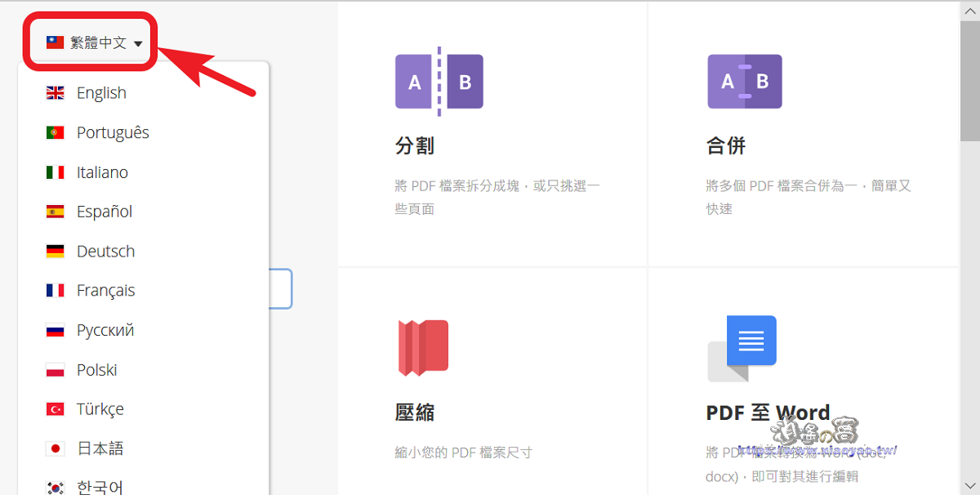Click the PDF to Word document icon
Image resolution: width=980 pixels, height=495 pixels.
742,349
